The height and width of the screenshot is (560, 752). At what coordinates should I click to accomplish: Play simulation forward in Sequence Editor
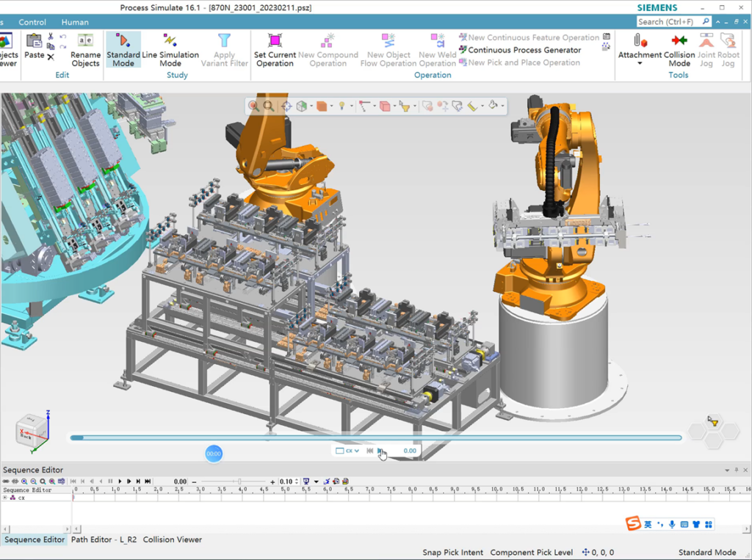pyautogui.click(x=120, y=481)
